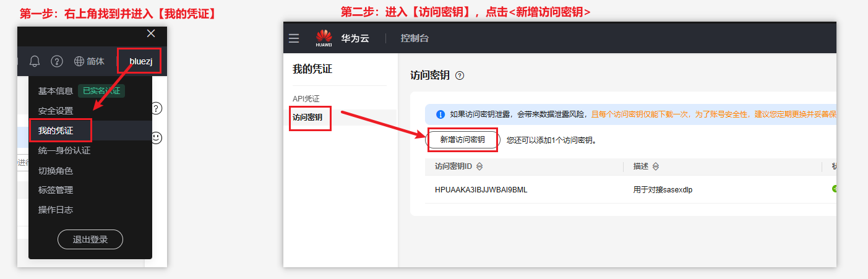Sort by 描述 column sort icon
Screen dimensions: 868x279
(x=656, y=166)
